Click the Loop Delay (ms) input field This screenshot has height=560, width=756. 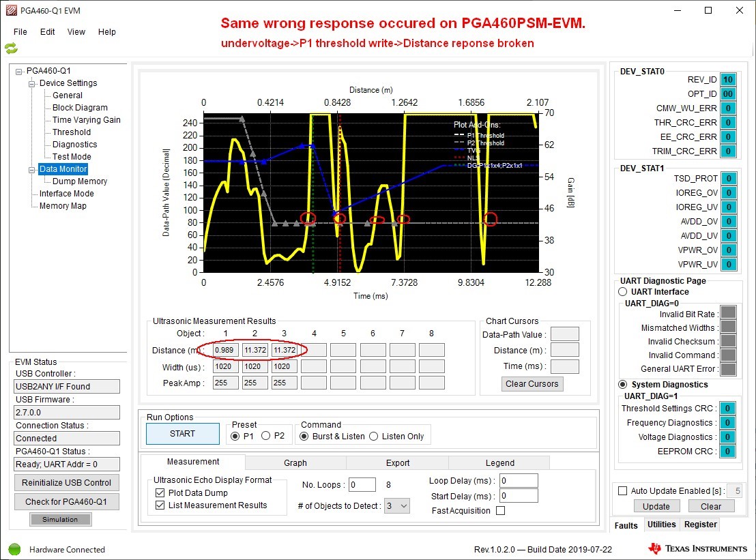(x=519, y=480)
